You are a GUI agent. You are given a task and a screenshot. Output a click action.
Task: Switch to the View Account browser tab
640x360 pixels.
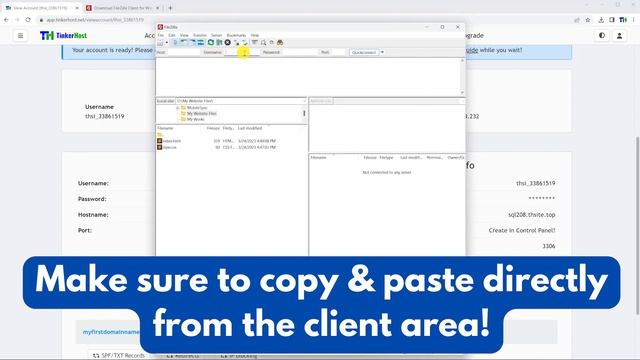point(40,8)
